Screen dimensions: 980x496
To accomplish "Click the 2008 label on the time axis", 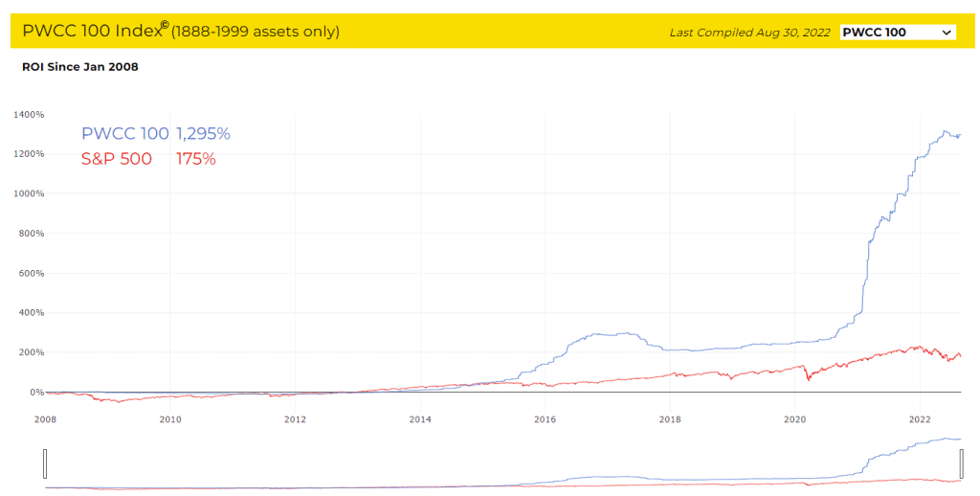I will [x=45, y=419].
